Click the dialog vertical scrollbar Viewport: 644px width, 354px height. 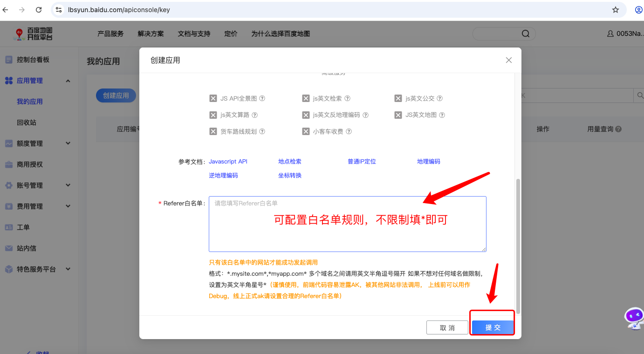click(518, 246)
